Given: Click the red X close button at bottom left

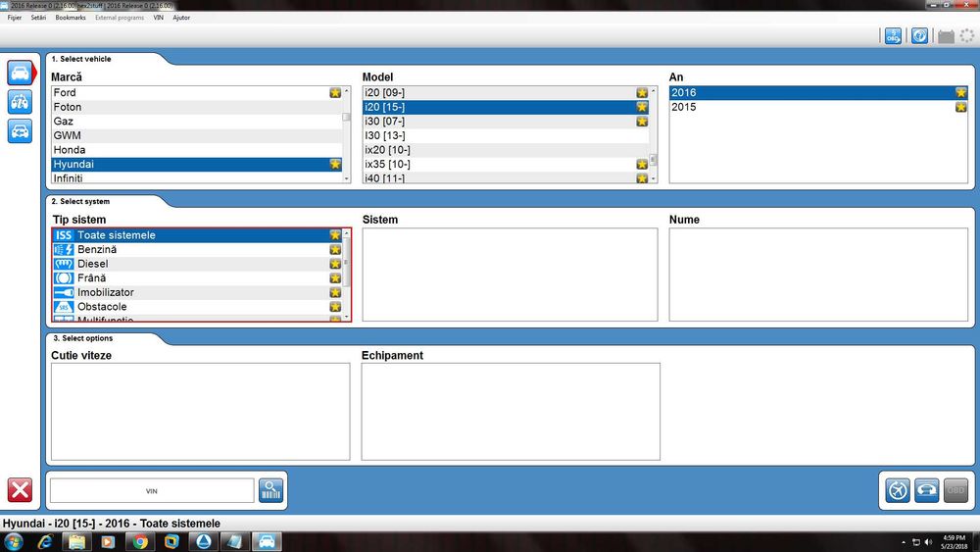Looking at the screenshot, I should point(20,489).
